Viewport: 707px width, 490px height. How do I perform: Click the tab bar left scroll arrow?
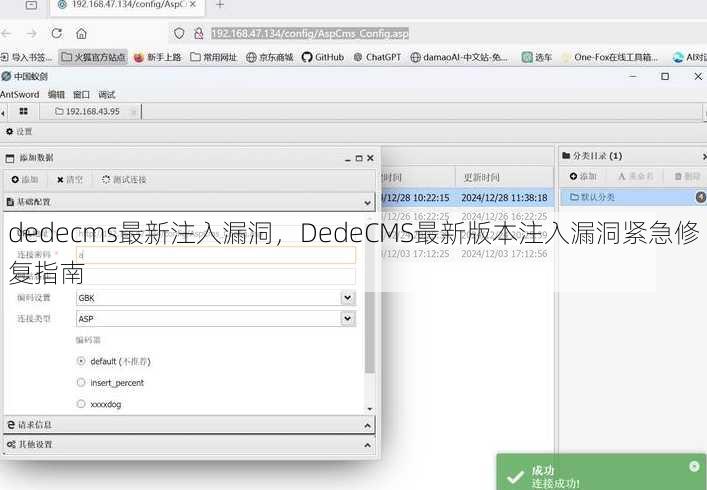coord(3,113)
